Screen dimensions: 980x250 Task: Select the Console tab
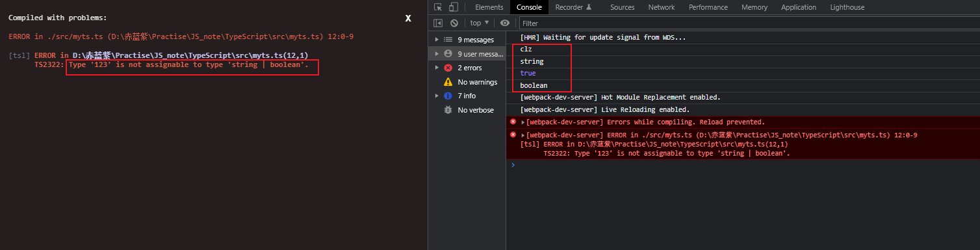pos(529,7)
